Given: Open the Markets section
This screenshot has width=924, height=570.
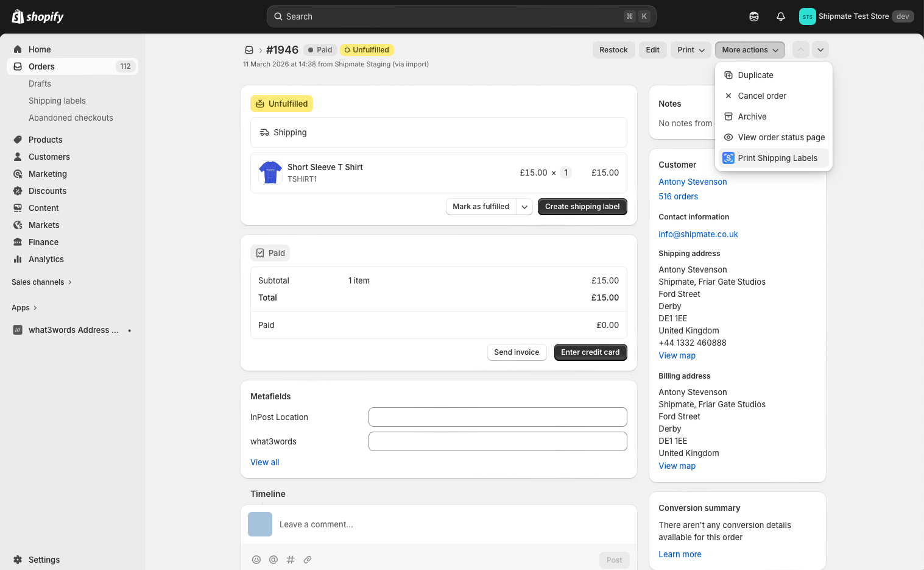Looking at the screenshot, I should click(44, 225).
